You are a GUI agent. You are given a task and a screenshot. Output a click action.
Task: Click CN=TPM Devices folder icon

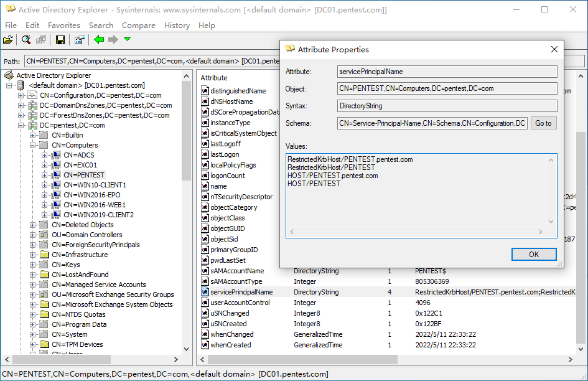[x=44, y=344]
